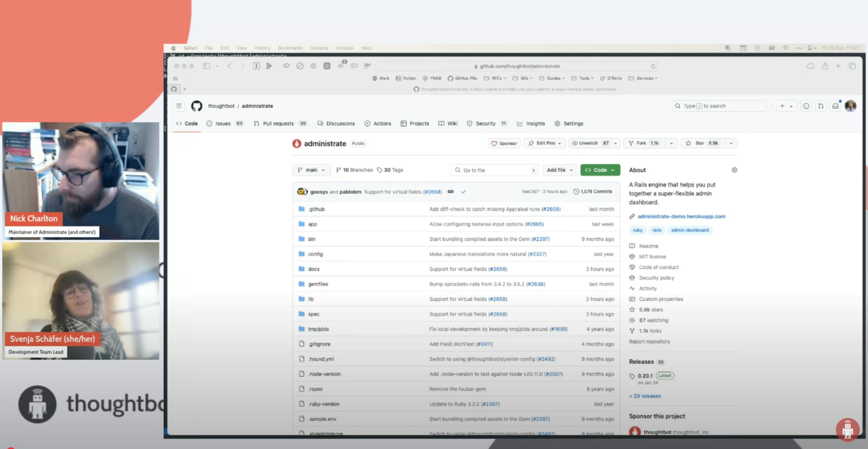Open the MIT license link
868x449 pixels.
coord(652,256)
